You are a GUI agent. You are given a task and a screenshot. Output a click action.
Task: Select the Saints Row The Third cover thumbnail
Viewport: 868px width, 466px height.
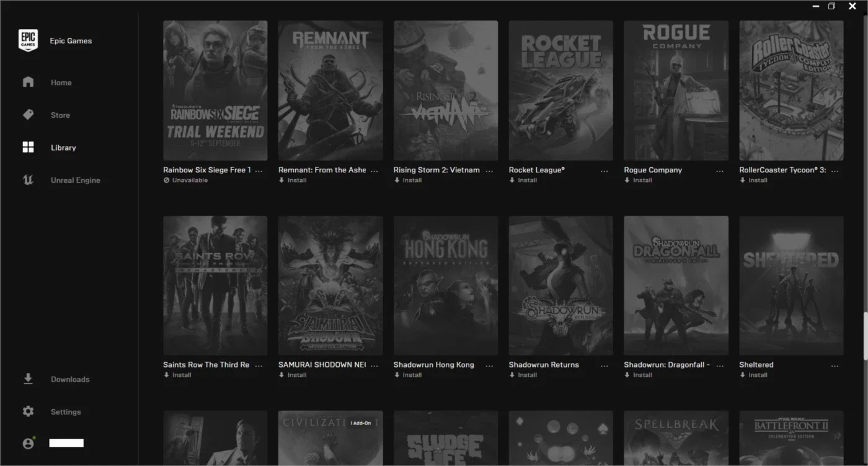[215, 285]
